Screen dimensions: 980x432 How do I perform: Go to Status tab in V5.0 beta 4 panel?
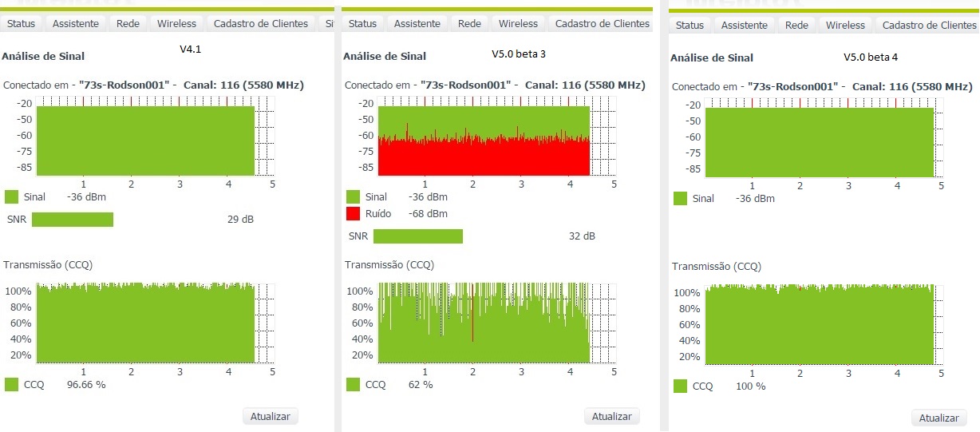pos(690,26)
